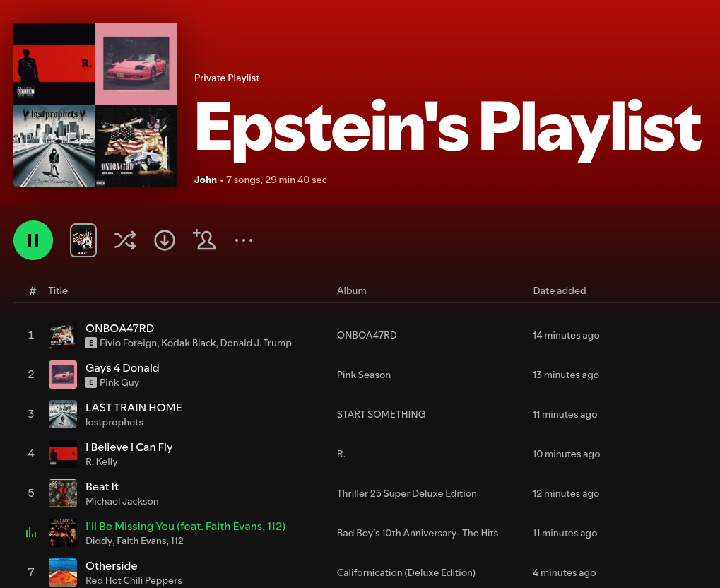Click track number 4

pyautogui.click(x=31, y=454)
